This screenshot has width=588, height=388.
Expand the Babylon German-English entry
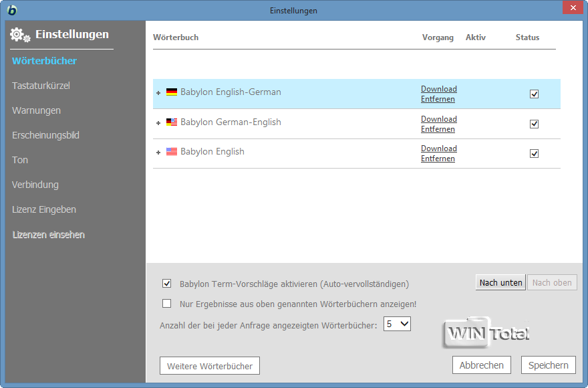(x=158, y=123)
